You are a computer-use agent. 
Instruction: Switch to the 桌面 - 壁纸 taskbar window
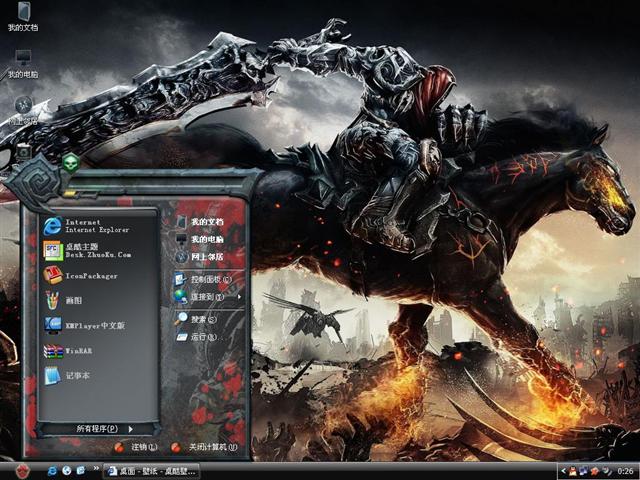151,471
